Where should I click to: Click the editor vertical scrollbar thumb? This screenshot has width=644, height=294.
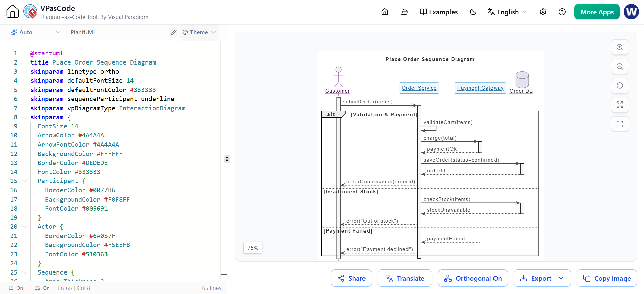(224, 274)
